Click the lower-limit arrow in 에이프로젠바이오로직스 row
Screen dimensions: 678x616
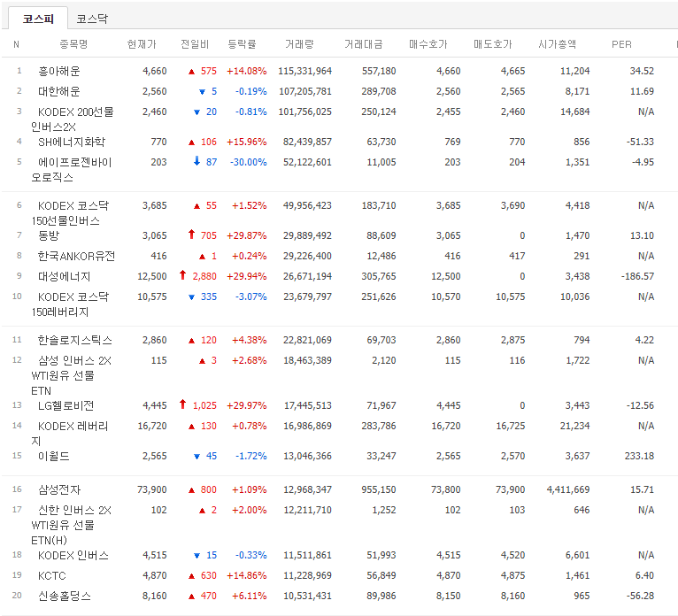pyautogui.click(x=196, y=161)
